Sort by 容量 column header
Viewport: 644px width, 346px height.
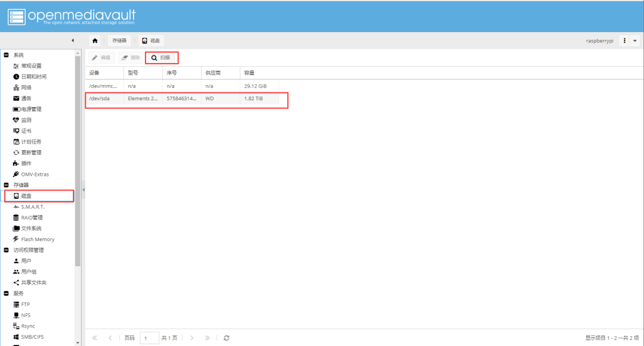click(x=259, y=73)
